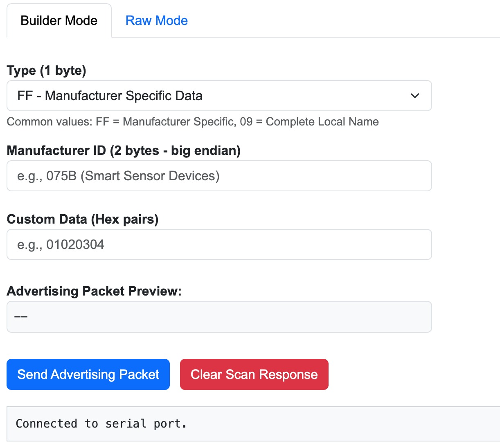Click the 075B placeholder example text field
This screenshot has width=500, height=448.
click(x=219, y=176)
